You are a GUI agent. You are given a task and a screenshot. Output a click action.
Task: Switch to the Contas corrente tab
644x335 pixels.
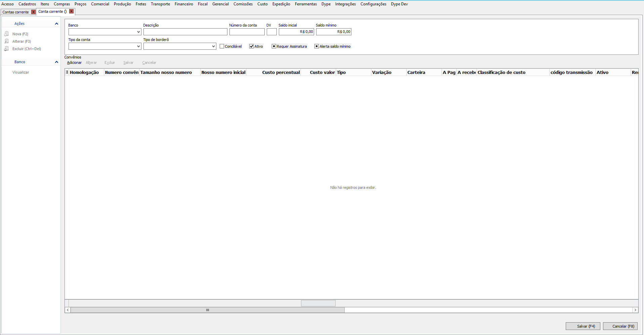15,12
